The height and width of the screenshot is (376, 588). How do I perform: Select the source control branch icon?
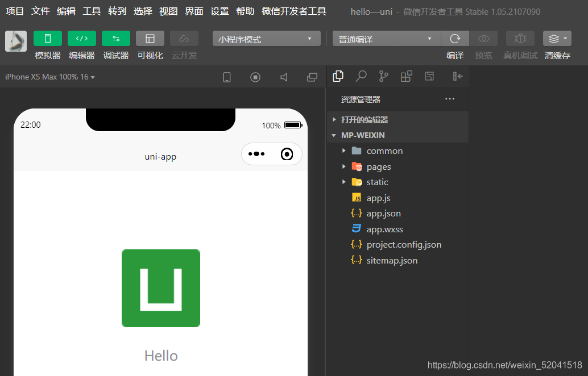click(383, 76)
